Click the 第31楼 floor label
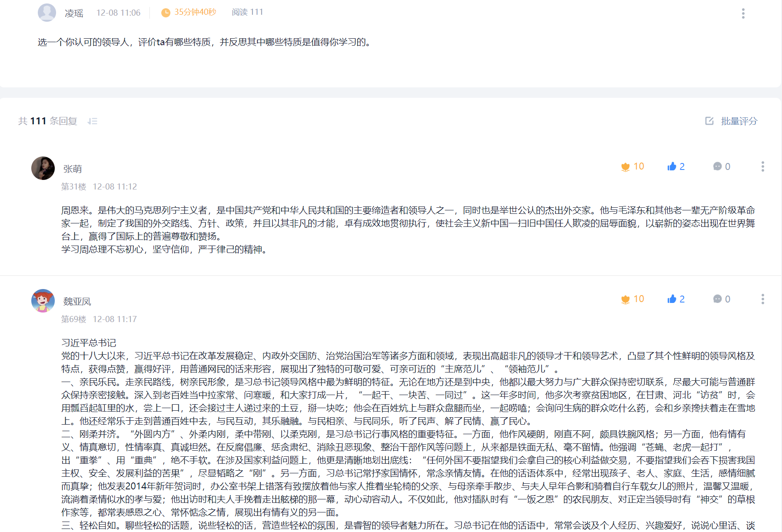Viewport: 782px width, 532px height. coord(74,186)
